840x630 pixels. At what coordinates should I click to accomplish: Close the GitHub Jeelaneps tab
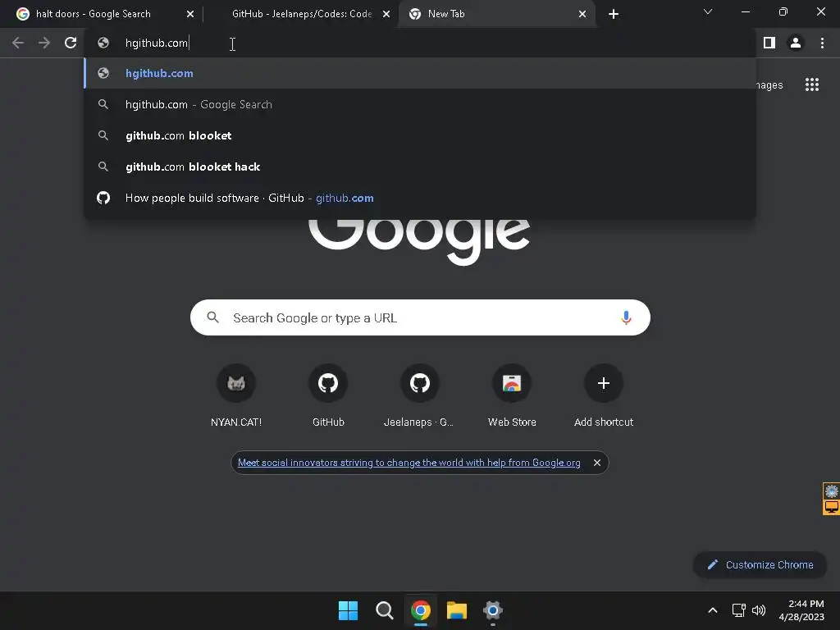pyautogui.click(x=386, y=14)
